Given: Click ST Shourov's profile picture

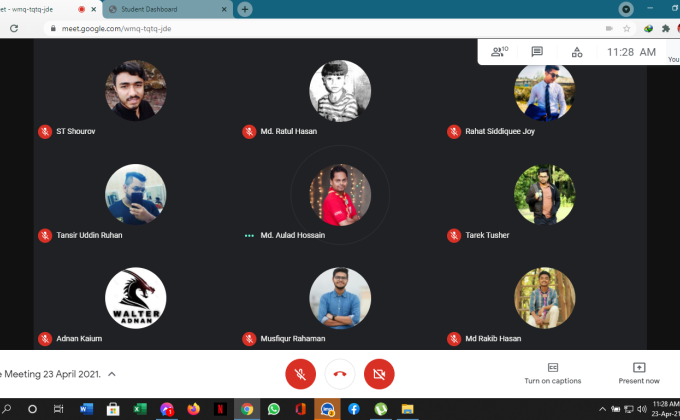Looking at the screenshot, I should [136, 90].
